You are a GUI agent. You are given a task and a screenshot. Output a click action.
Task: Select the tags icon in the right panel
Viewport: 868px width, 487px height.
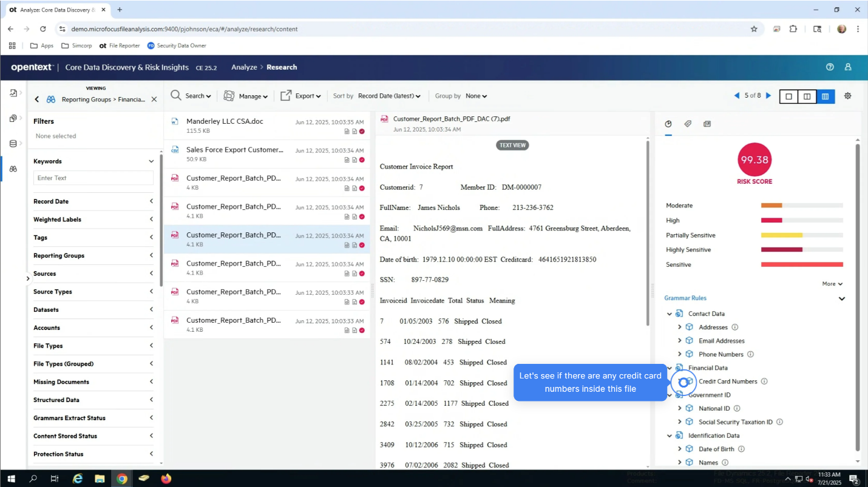[x=688, y=124]
